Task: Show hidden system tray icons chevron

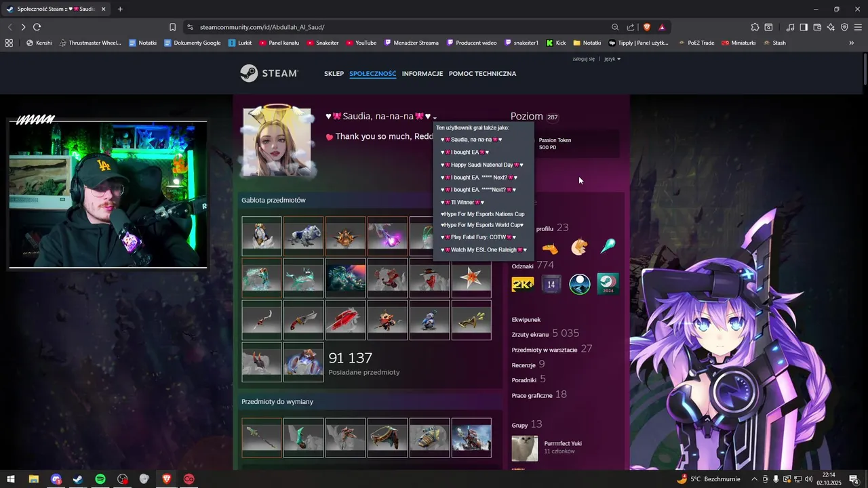Action: 754,479
